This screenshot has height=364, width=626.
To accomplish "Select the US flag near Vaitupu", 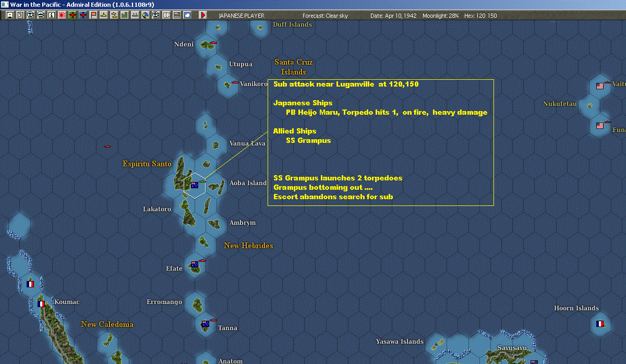I will coord(600,86).
